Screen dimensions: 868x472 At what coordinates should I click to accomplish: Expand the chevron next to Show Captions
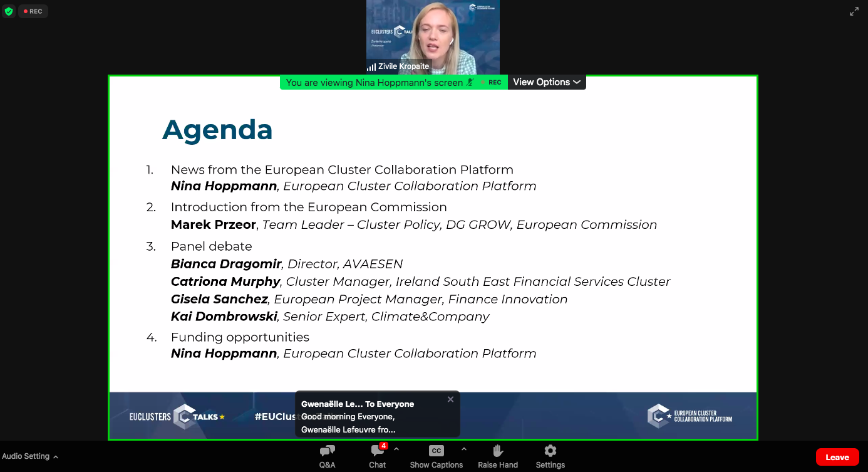[464, 449]
